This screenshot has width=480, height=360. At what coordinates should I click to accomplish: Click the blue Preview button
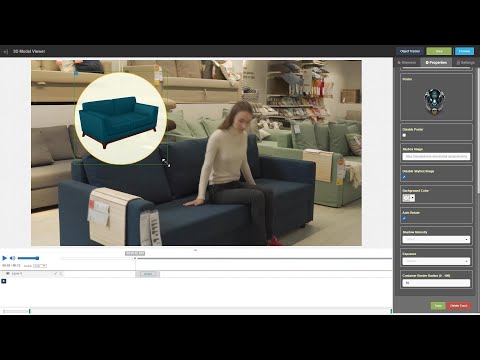(x=464, y=51)
